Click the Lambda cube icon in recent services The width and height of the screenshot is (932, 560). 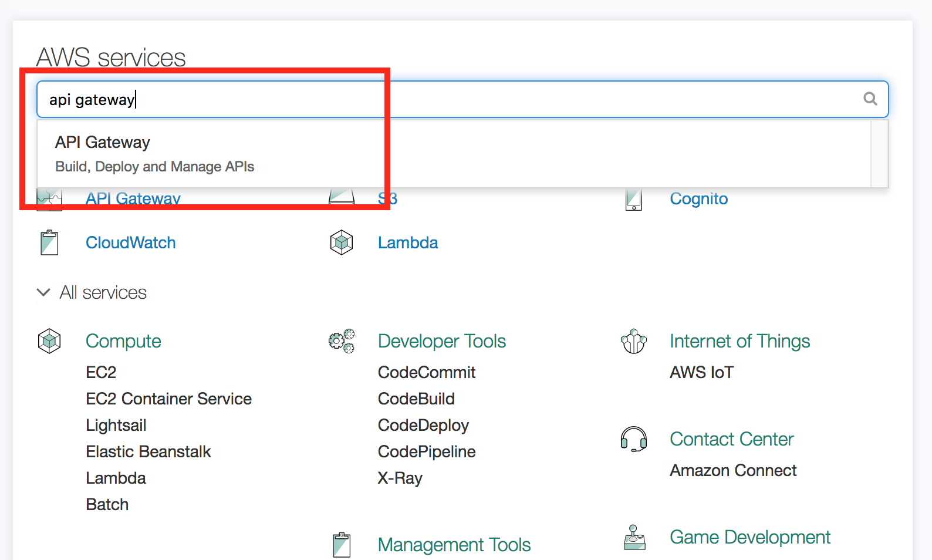[x=342, y=242]
